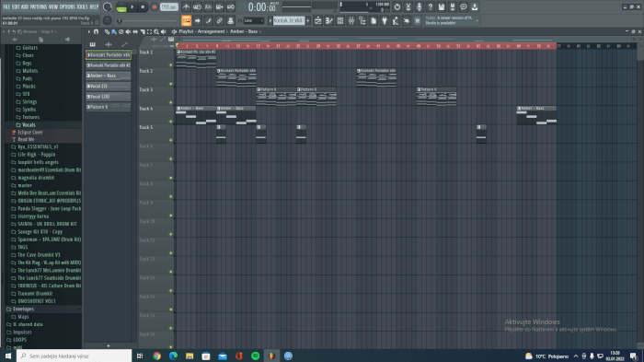Screen dimensions: 644x362
Task: Arm the record button
Action: 155,7
